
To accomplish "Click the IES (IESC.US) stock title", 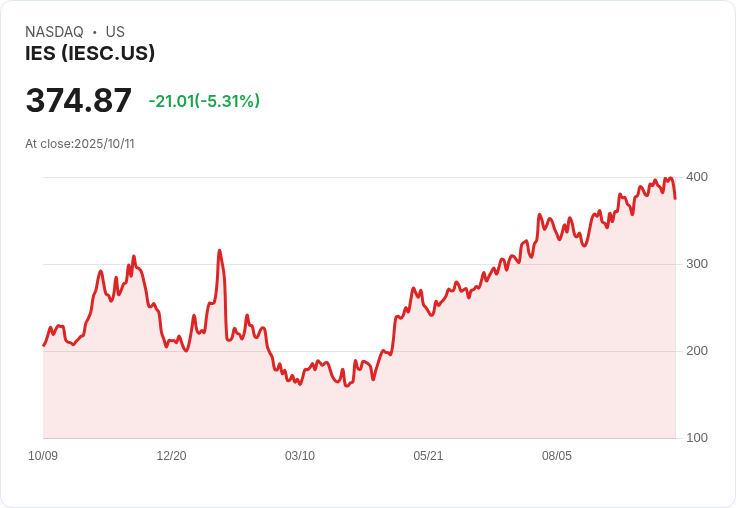I will coord(90,54).
